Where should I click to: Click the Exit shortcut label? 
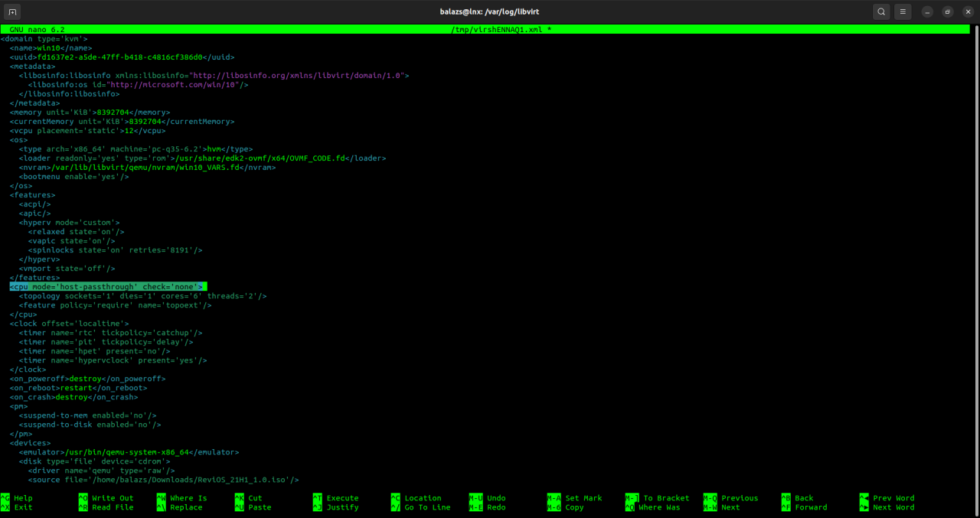(23, 507)
